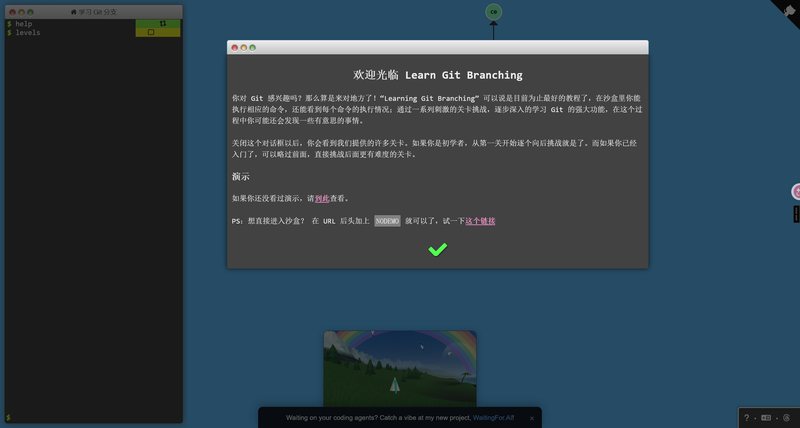Image resolution: width=800 pixels, height=428 pixels.
Task: Open the landscape game thumbnail
Action: pyautogui.click(x=400, y=368)
